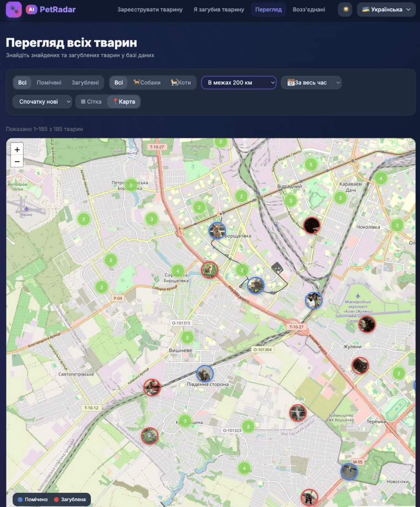Click the cluster marker near Вишневе
Viewport: 420px width, 507px height.
(187, 338)
